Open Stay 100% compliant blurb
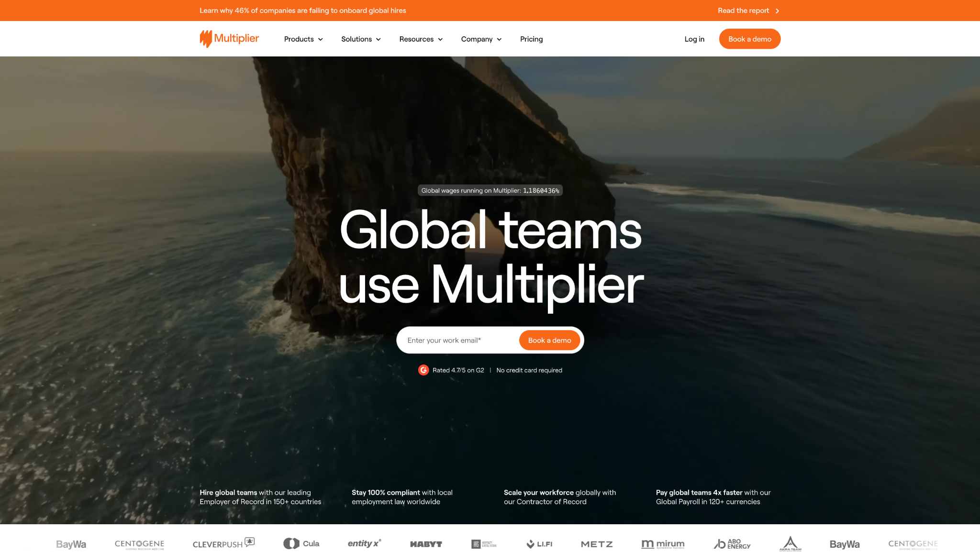980x552 pixels. coord(402,497)
